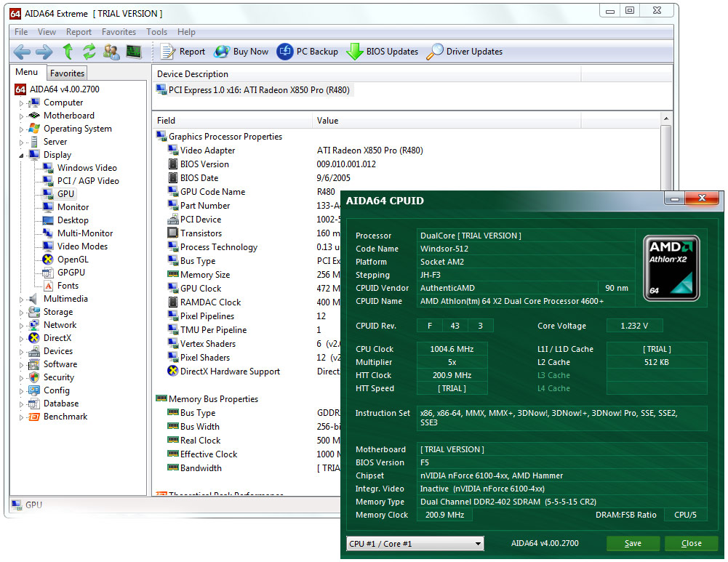Open the File menu
The image size is (728, 562).
[21, 31]
